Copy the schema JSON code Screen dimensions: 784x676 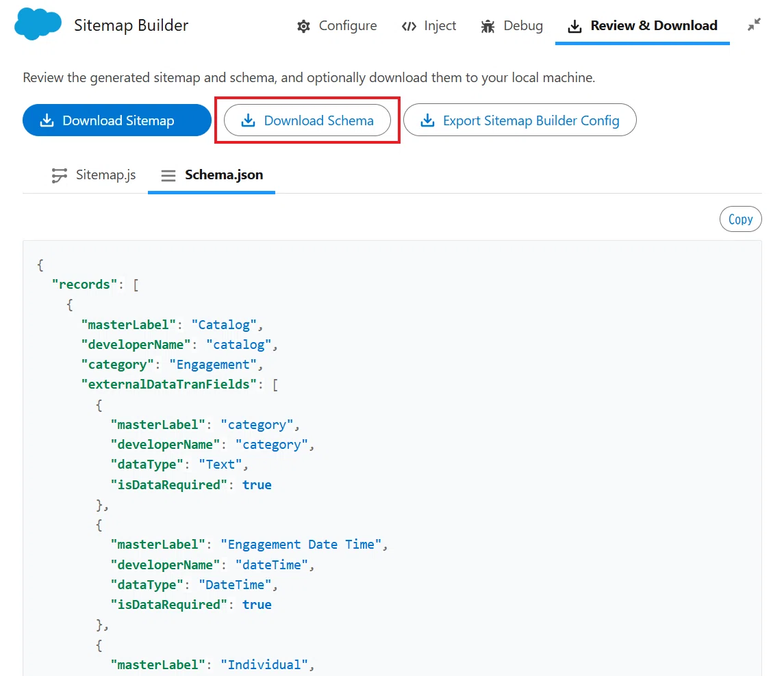740,219
